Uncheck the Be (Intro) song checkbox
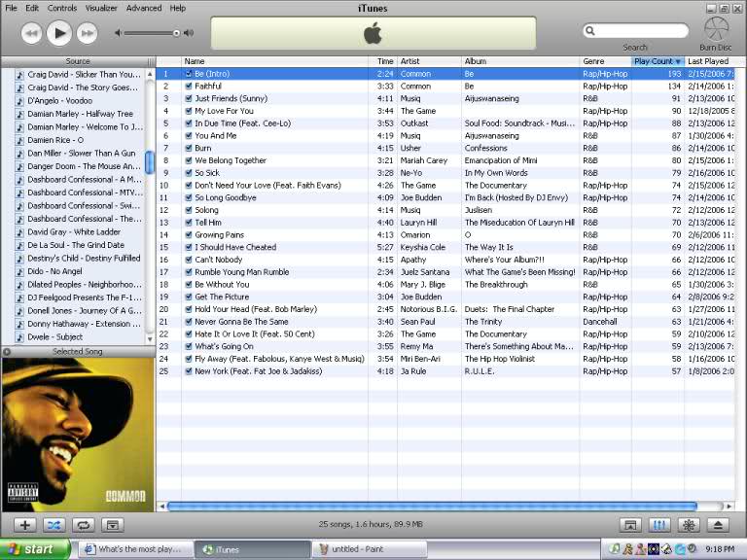Viewport: 747px width, 560px height. tap(189, 74)
